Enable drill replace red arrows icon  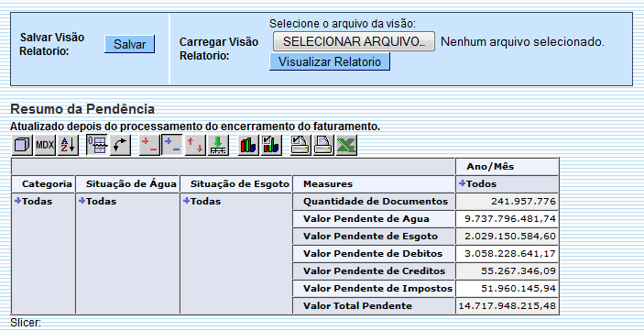pyautogui.click(x=195, y=145)
